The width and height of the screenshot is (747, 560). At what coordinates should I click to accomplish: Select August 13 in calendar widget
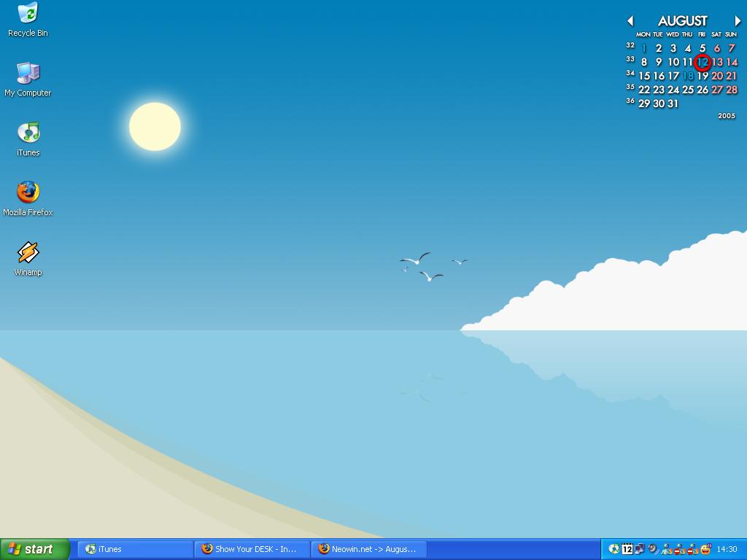coord(717,62)
